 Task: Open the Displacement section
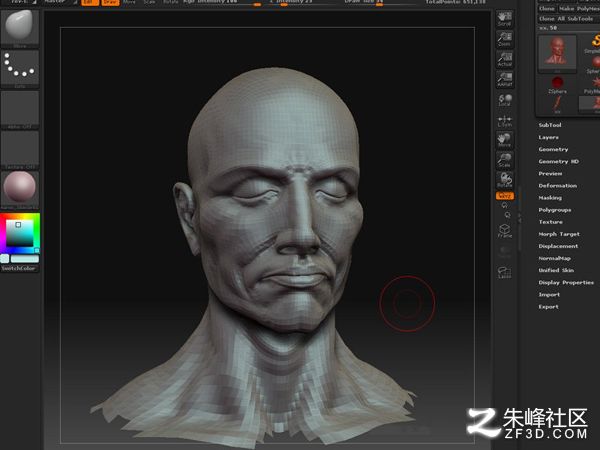(558, 246)
